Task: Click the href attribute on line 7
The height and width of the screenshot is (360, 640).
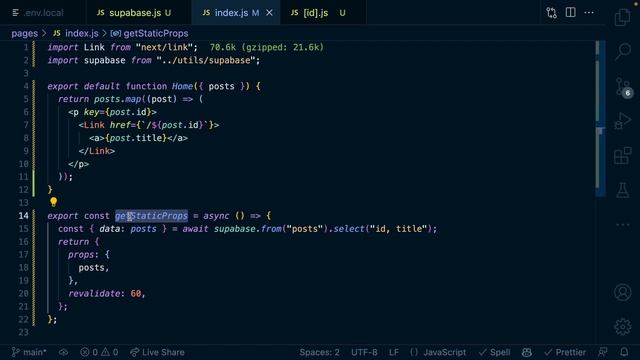Action: tap(120, 125)
